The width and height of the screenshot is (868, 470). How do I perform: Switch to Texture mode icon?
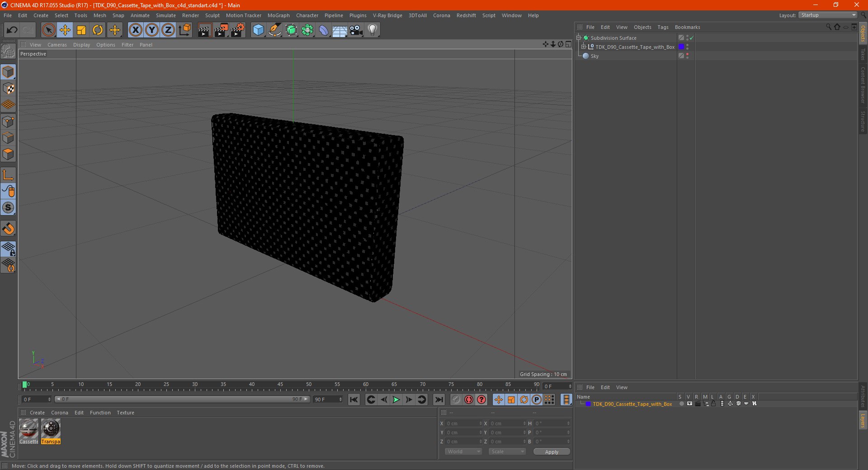[8, 89]
